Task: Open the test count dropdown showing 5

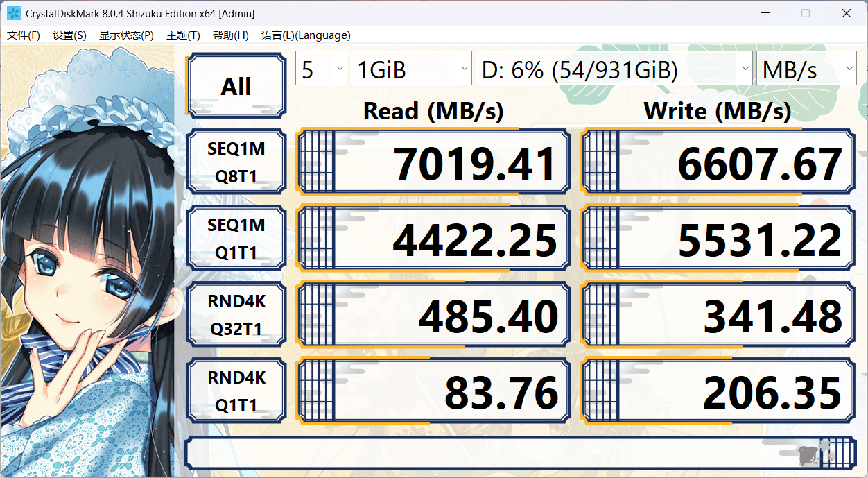Action: 321,69
